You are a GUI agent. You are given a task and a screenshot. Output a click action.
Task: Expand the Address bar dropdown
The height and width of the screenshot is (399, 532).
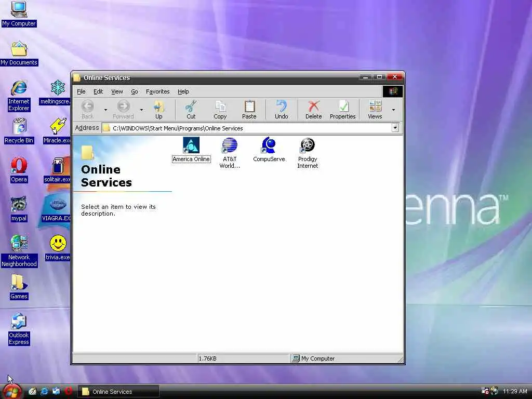395,128
